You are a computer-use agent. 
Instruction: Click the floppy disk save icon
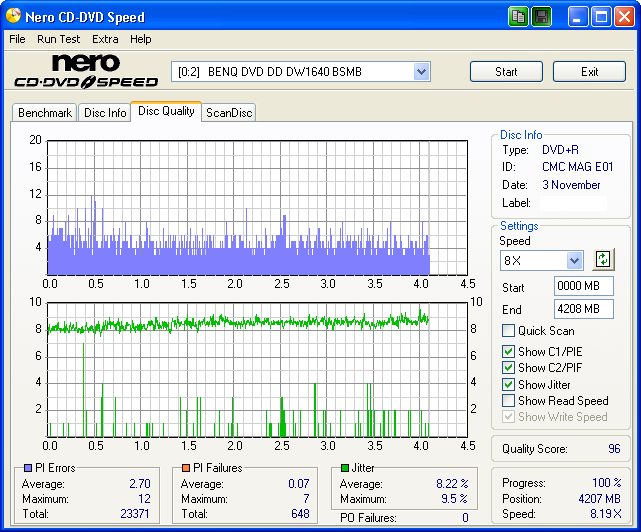541,17
